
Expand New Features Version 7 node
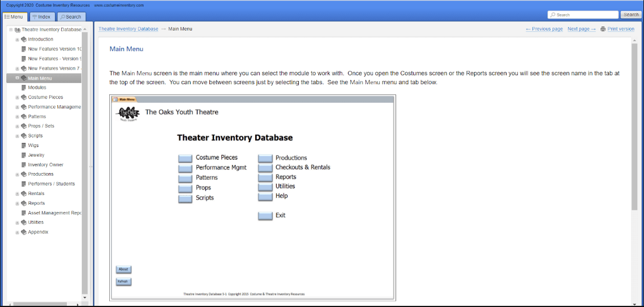tap(17, 68)
